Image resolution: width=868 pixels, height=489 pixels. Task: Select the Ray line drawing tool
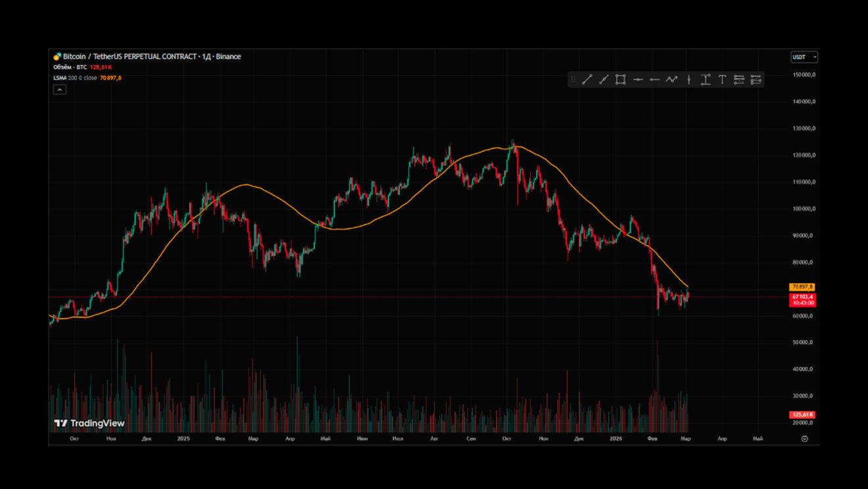click(x=604, y=80)
